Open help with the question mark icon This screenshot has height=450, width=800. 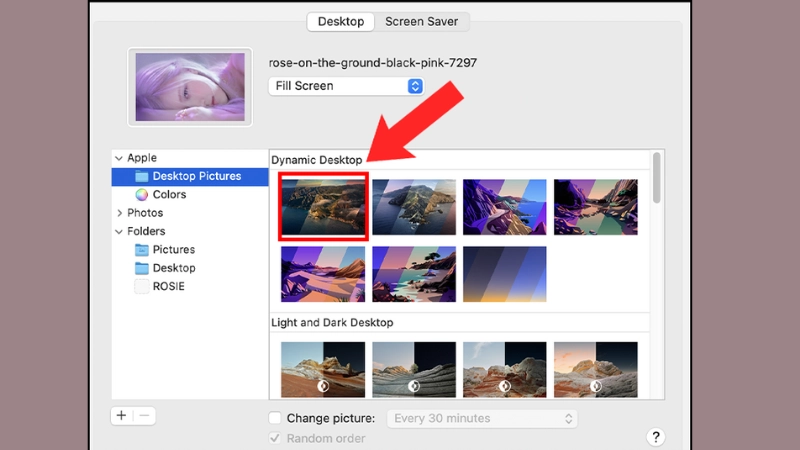(656, 437)
